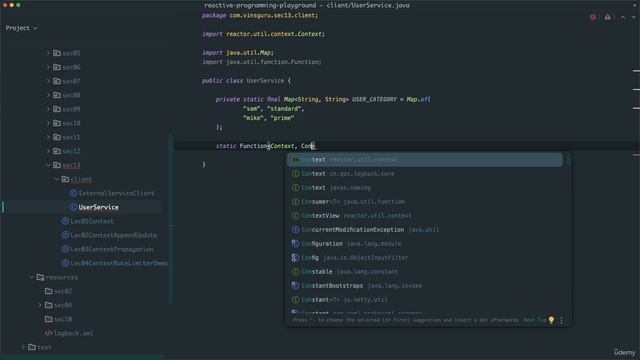Click the completion list scrollbar
The width and height of the screenshot is (640, 360).
click(x=568, y=160)
